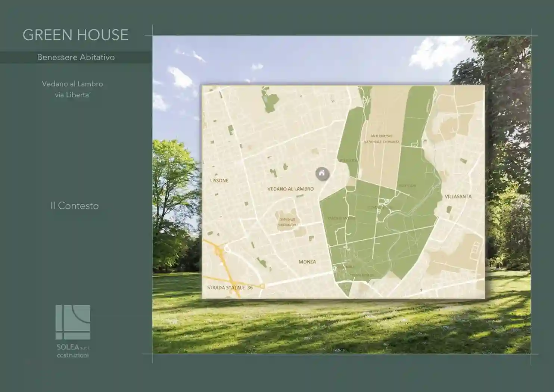554x392 pixels.
Task: Click the Ospedale S.Gerardo area on map
Action: [287, 222]
